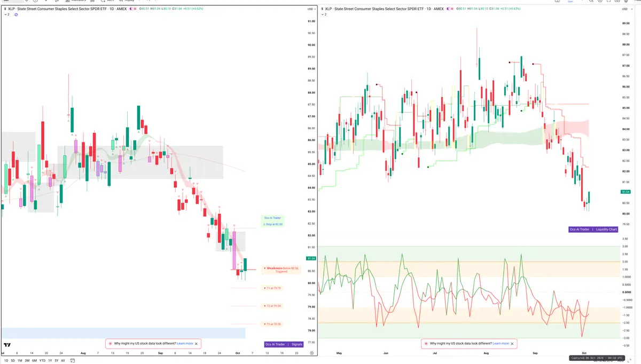This screenshot has height=364, width=641.
Task: Click the Ocs Ai Trader Liquidity Chart badge
Action: [x=593, y=229]
